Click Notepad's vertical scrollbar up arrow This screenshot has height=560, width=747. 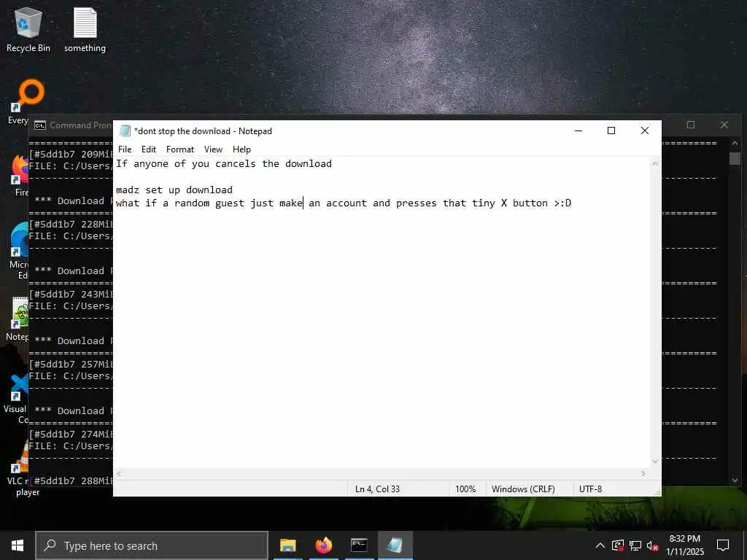coord(655,164)
